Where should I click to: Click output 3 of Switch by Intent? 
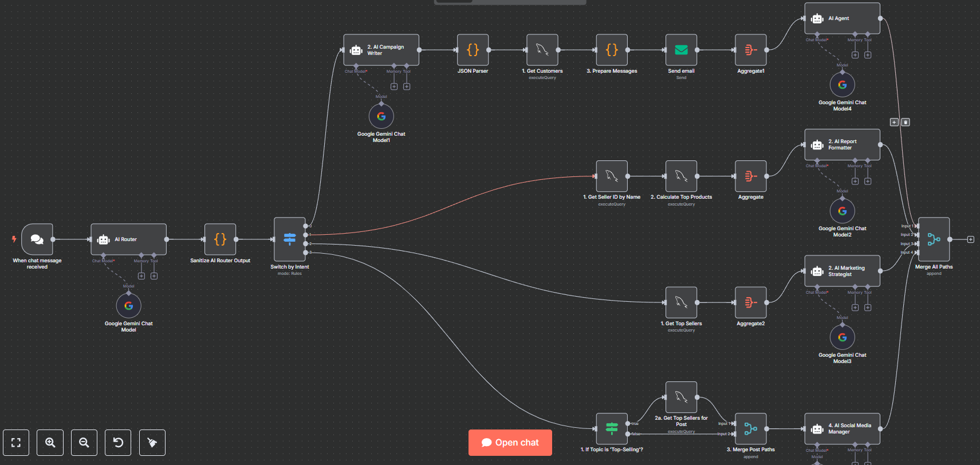tap(306, 253)
